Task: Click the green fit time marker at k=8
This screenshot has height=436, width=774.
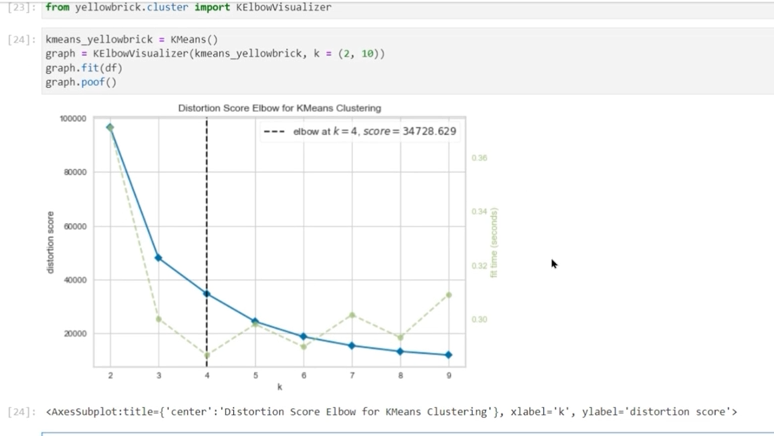Action: 400,338
